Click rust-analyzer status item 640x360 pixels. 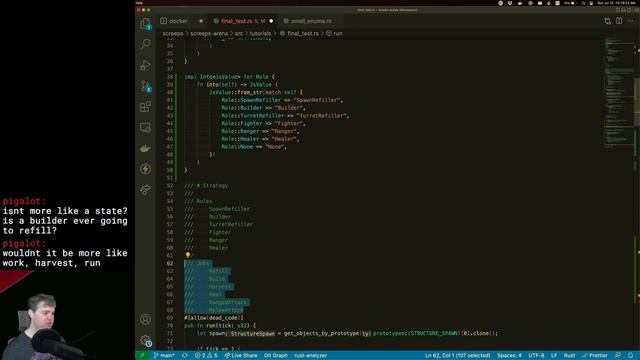tap(311, 356)
